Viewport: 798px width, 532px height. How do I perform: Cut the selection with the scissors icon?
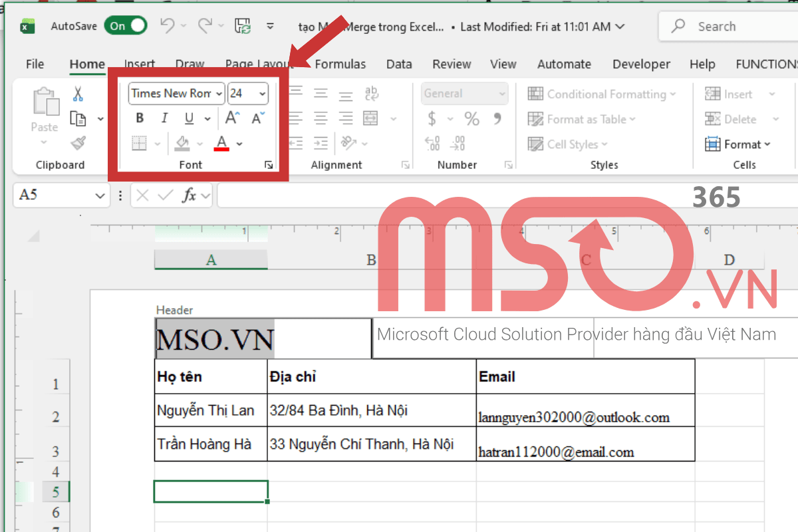click(x=78, y=94)
